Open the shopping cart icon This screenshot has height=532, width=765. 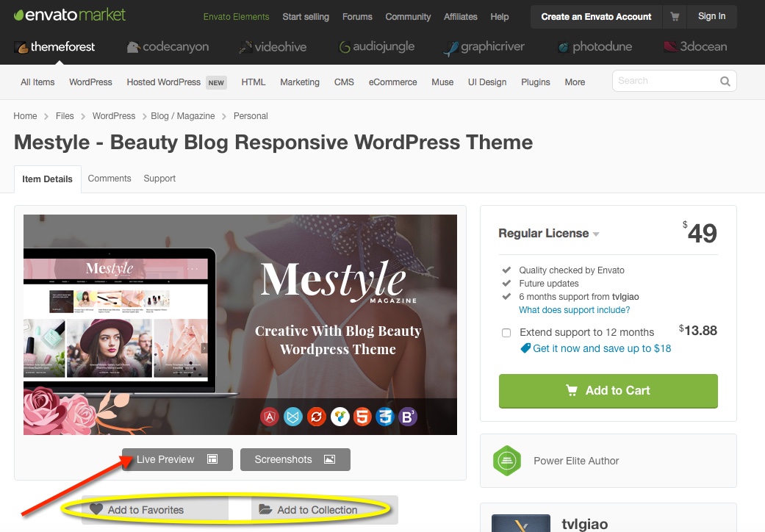tap(675, 17)
